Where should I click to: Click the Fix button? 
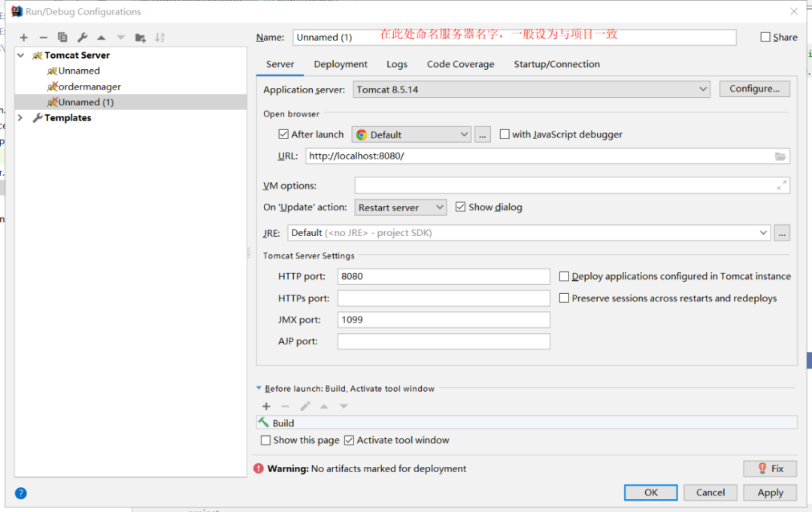[770, 468]
